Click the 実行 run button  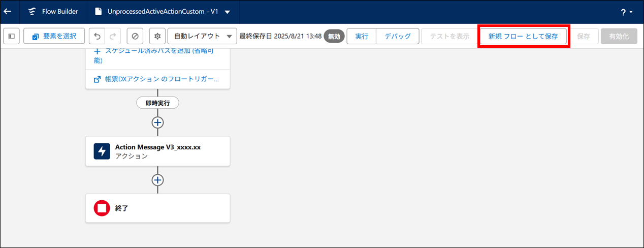click(x=362, y=36)
